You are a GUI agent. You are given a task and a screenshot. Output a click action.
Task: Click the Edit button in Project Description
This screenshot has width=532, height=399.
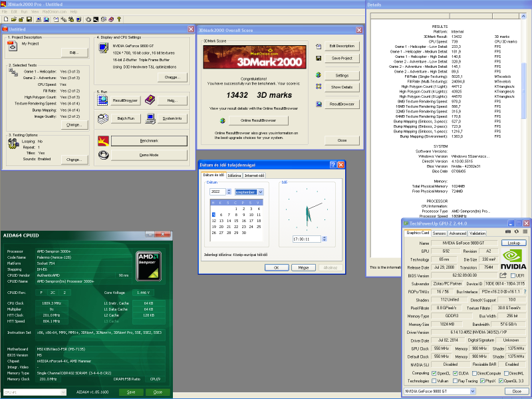click(x=74, y=53)
